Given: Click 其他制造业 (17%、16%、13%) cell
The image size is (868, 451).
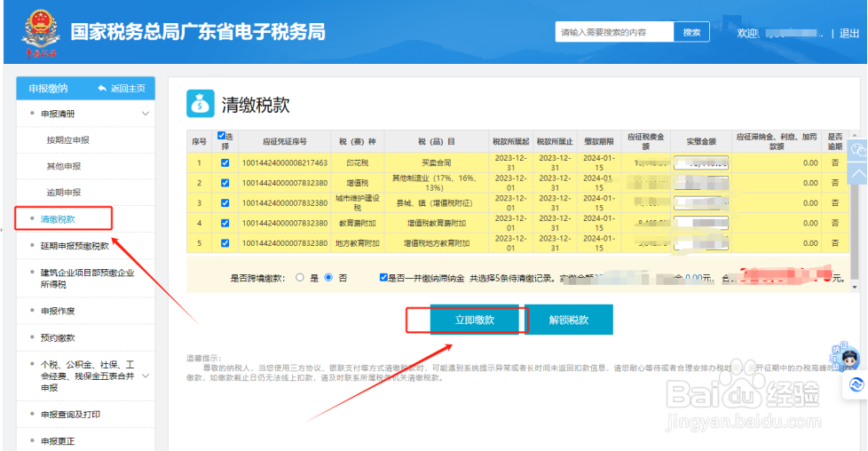Looking at the screenshot, I should point(434,183).
